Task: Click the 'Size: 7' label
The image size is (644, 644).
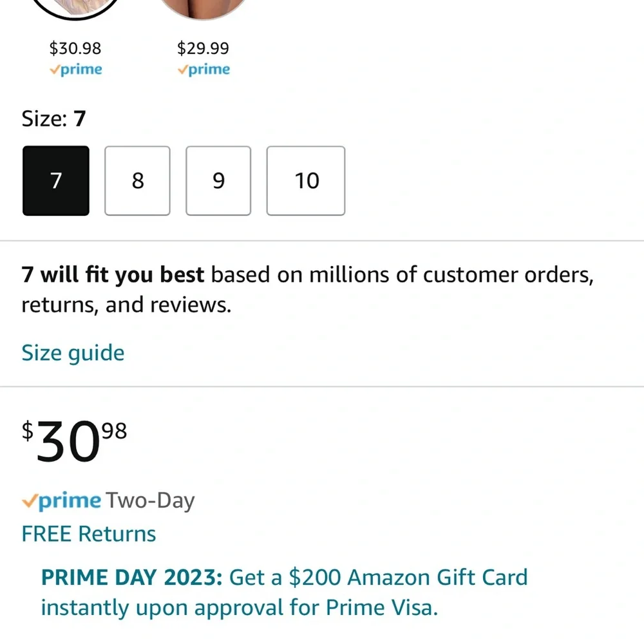Action: coord(54,118)
